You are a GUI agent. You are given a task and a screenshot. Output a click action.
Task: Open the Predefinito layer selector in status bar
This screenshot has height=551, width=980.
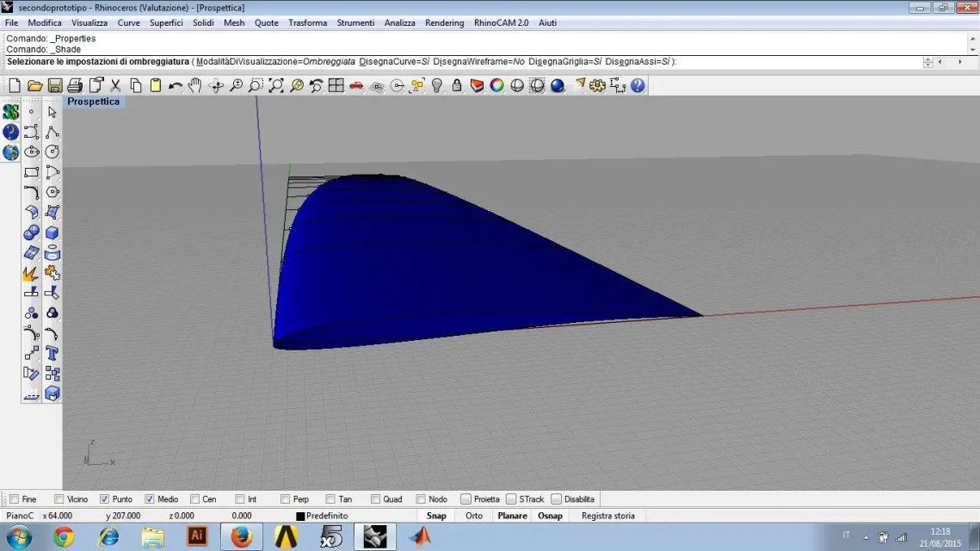[327, 516]
